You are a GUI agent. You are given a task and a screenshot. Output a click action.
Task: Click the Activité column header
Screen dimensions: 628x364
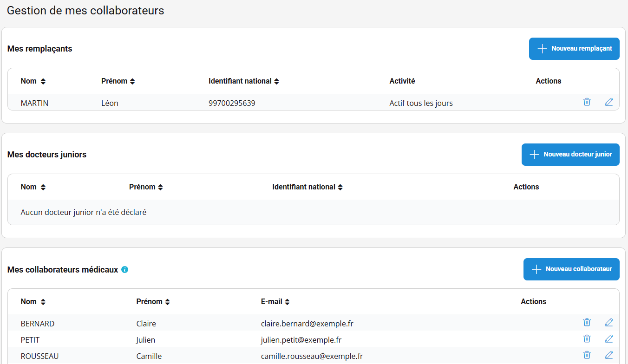point(402,81)
